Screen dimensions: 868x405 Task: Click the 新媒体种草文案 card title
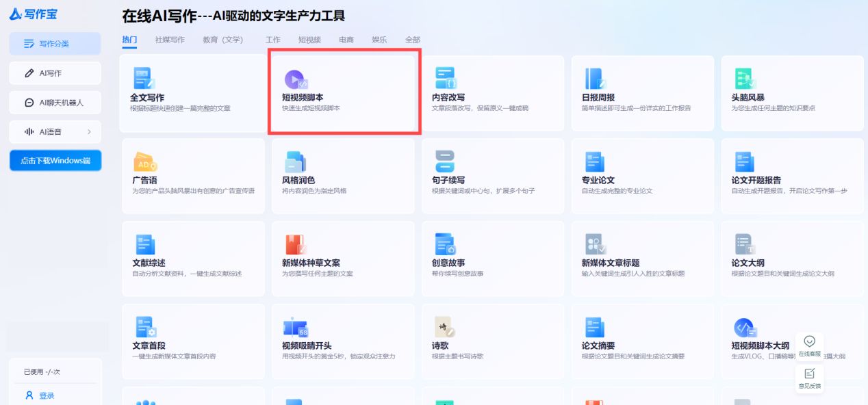coord(311,263)
